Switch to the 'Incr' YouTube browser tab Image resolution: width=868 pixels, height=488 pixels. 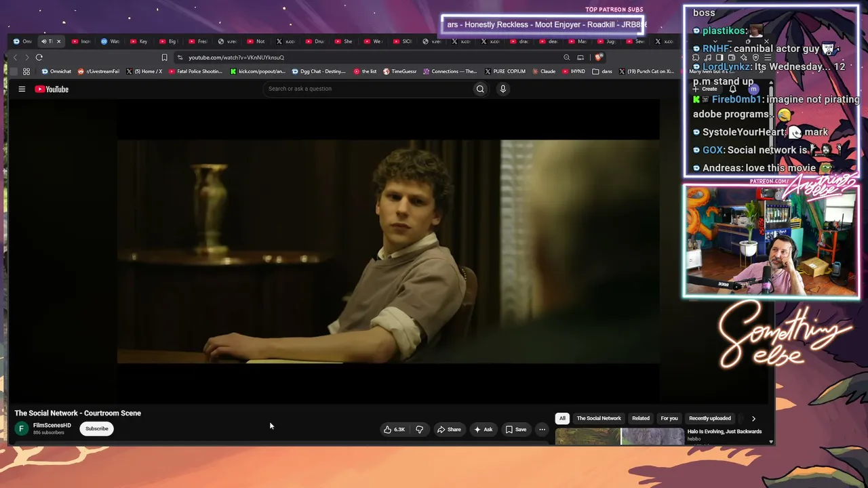coord(81,41)
